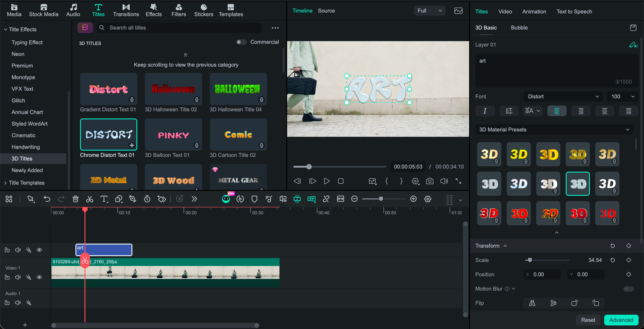Hide Video 1 track with eye icon
Image resolution: width=644 pixels, height=329 pixels.
(39, 277)
